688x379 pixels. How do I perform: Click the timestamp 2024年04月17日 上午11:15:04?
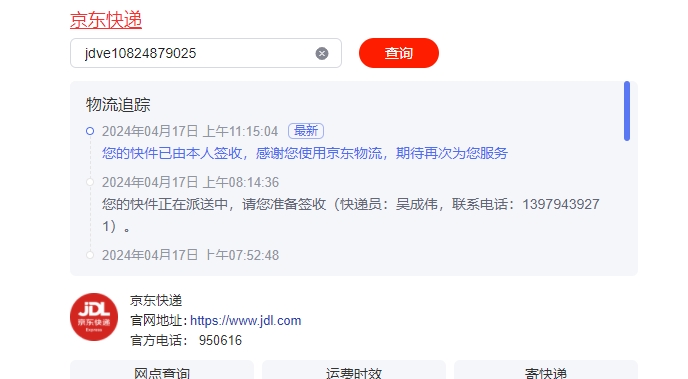(190, 131)
